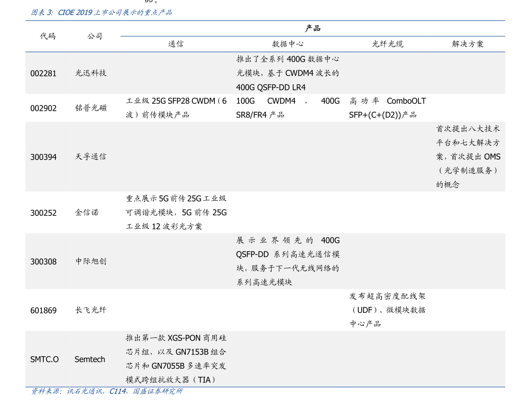
Task: Select the '公司' column header
Action: (x=95, y=36)
